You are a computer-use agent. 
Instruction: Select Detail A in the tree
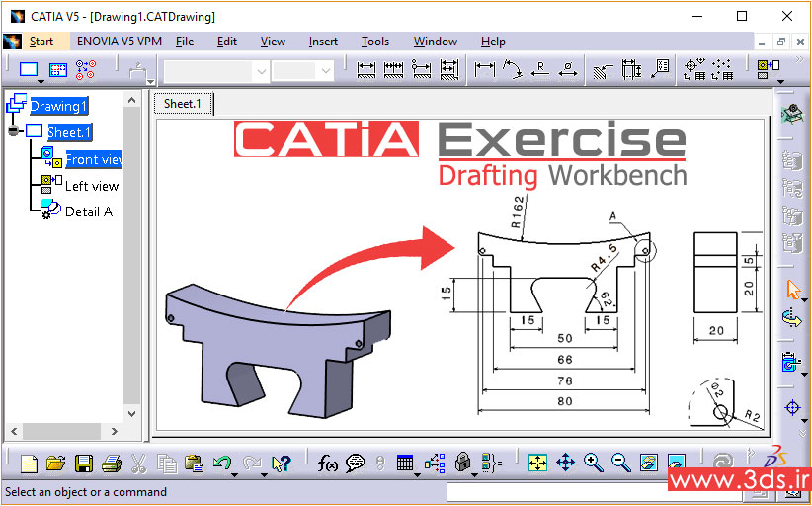point(89,211)
